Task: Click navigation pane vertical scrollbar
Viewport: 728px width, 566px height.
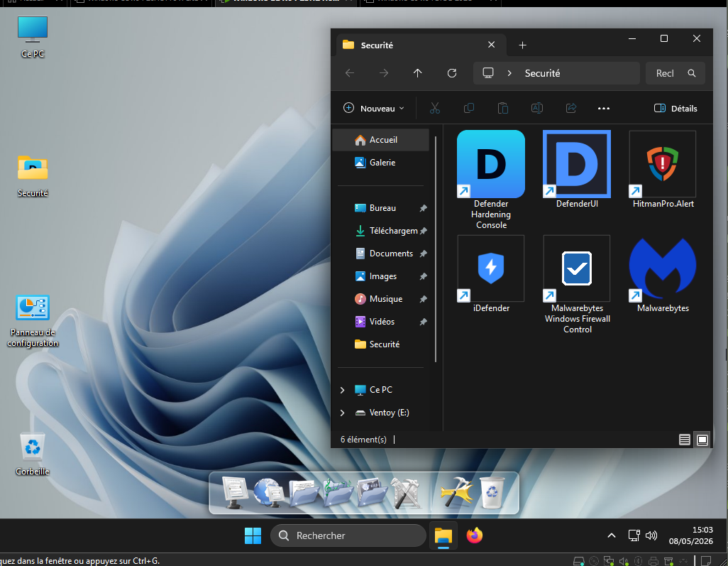Action: 436,249
